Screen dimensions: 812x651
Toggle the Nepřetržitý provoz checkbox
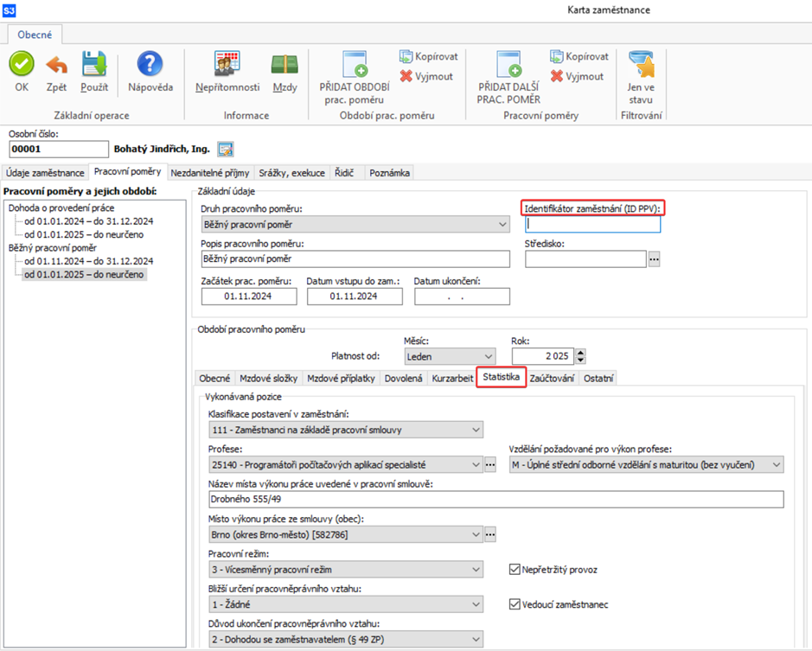pos(515,570)
